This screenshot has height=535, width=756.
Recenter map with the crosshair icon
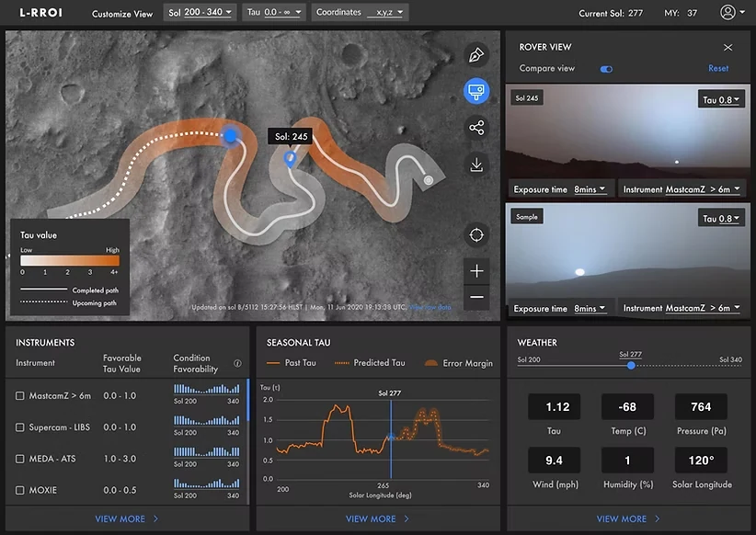tap(476, 235)
